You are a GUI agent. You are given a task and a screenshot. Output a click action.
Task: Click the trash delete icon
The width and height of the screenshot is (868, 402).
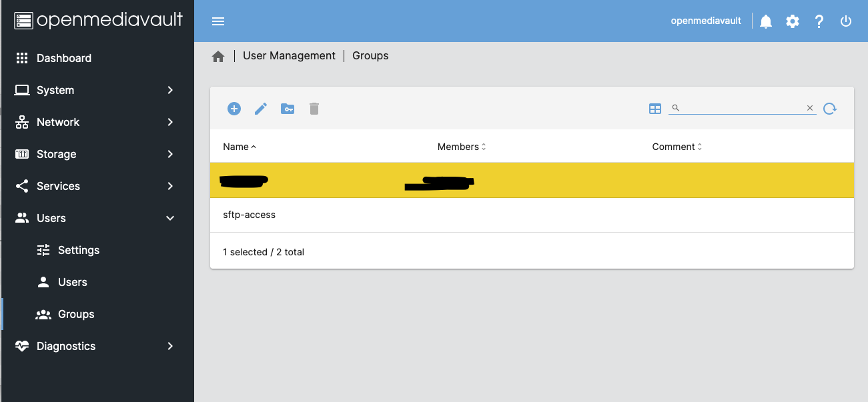click(314, 109)
